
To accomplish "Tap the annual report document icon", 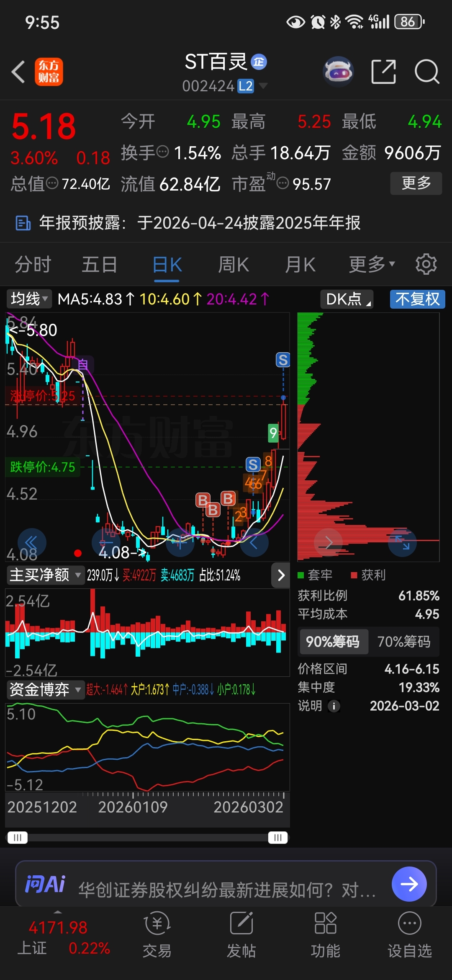I will (x=23, y=223).
